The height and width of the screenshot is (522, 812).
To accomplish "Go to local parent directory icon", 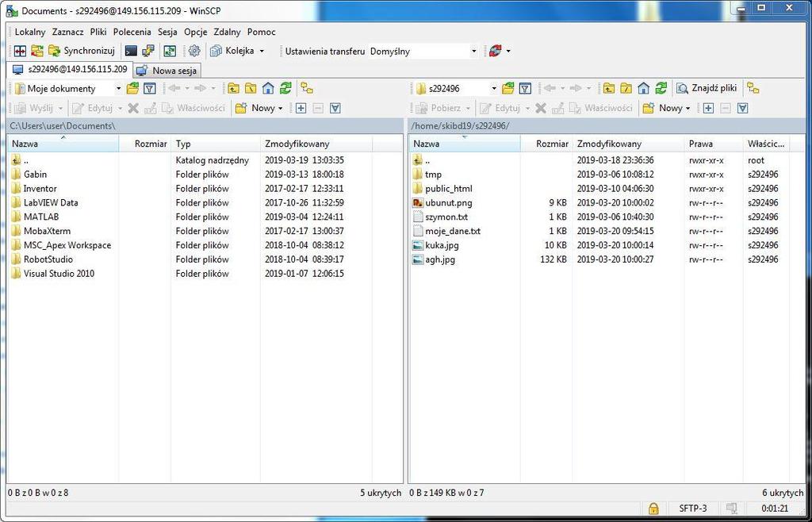I will (234, 89).
